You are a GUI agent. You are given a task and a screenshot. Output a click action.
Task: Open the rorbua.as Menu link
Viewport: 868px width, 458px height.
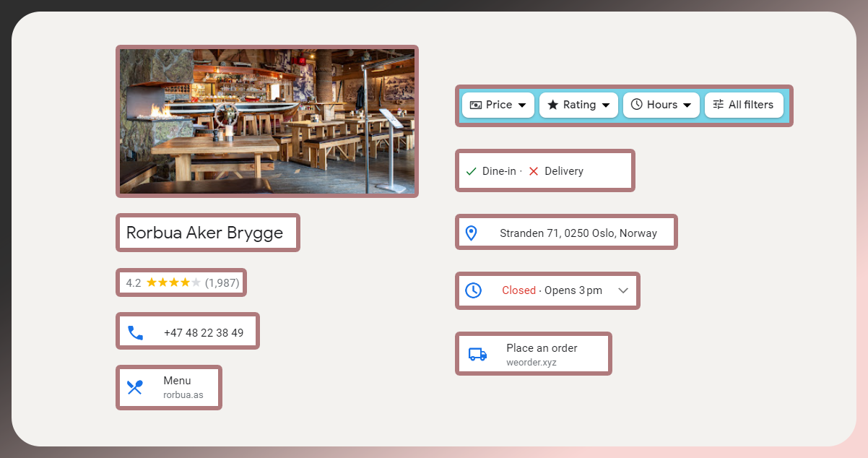click(183, 387)
